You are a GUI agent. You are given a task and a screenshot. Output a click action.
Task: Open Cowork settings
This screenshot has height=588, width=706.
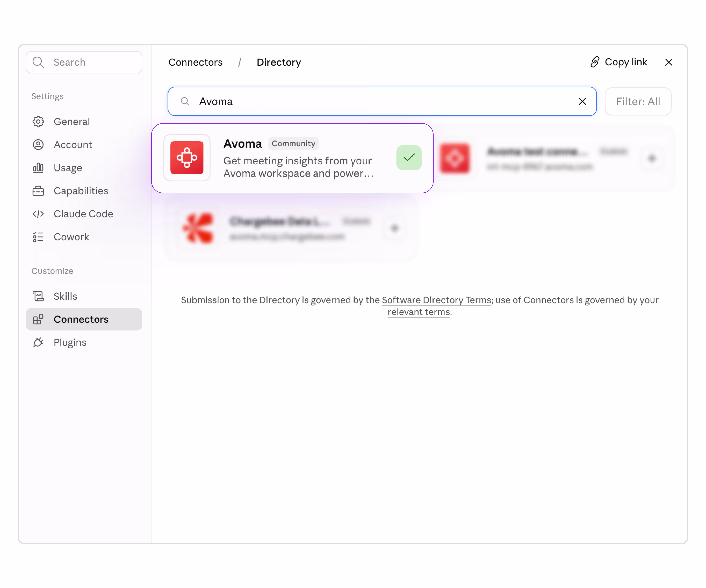click(x=84, y=237)
